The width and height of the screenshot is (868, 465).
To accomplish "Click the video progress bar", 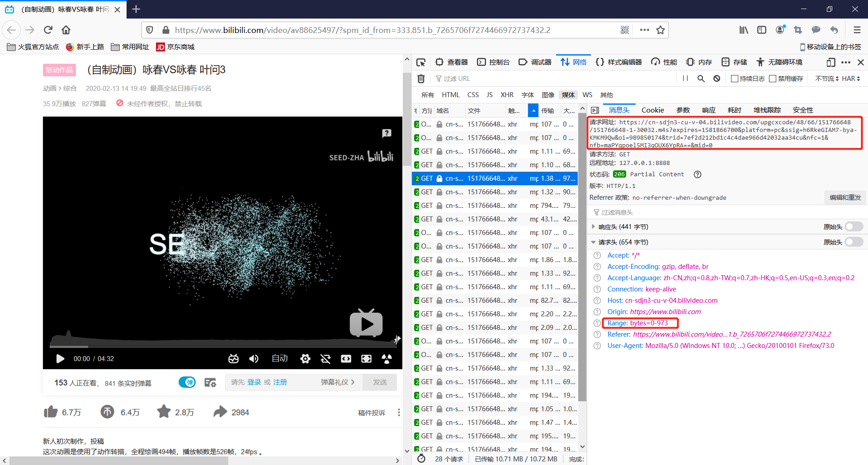I will coord(222,347).
